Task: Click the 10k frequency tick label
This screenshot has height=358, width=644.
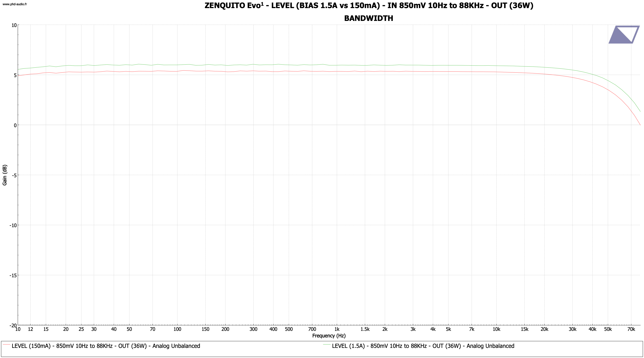Action: (496, 329)
